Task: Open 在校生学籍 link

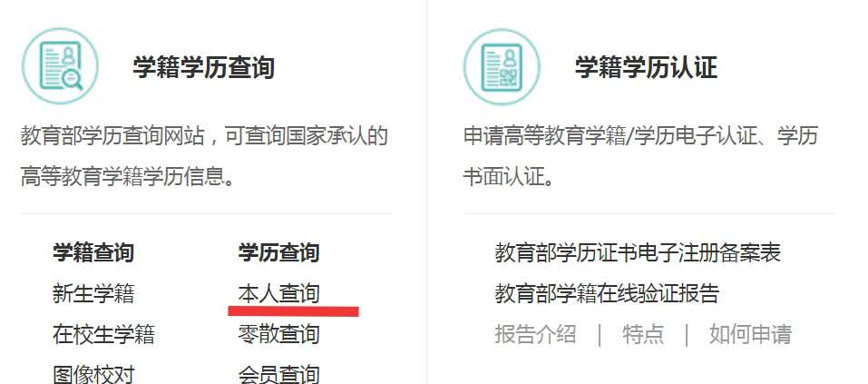Action: pos(103,334)
